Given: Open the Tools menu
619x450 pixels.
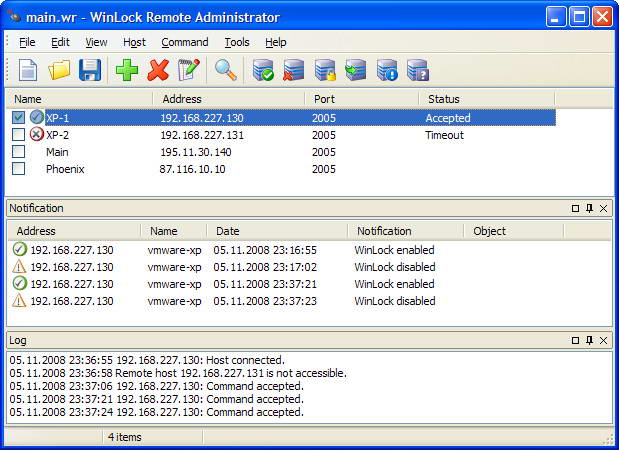Looking at the screenshot, I should point(237,42).
